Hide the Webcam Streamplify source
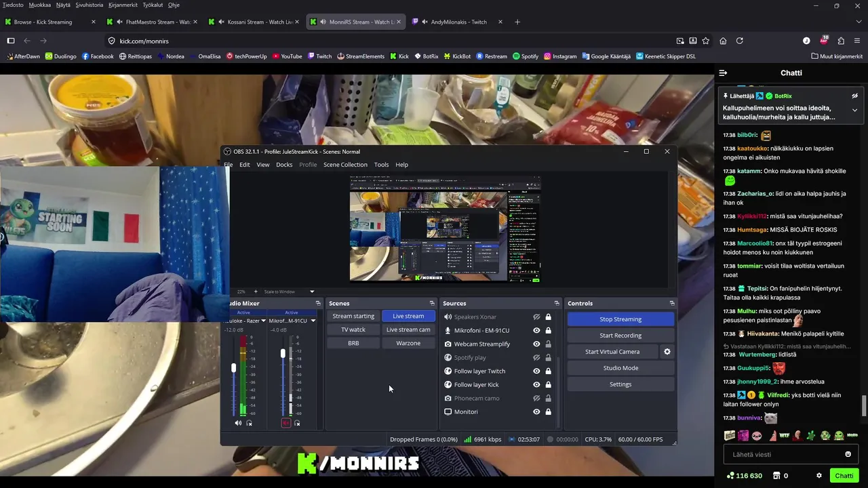This screenshot has height=488, width=868. [536, 344]
